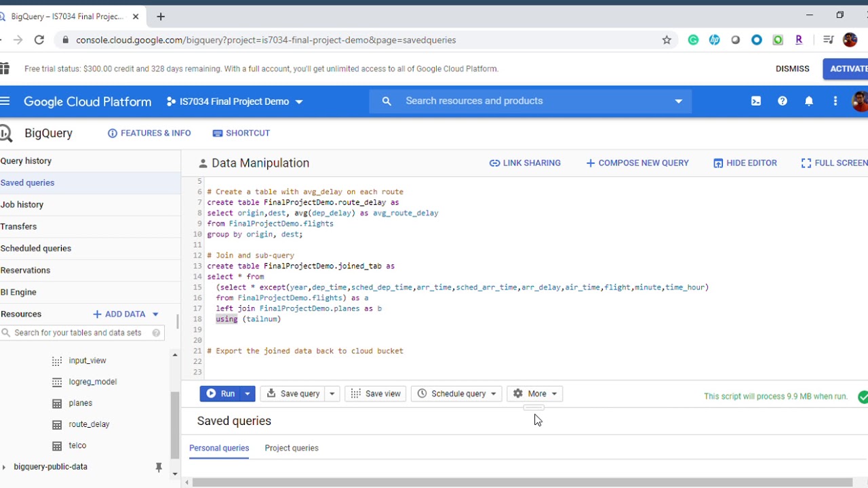Open FEATURES & INFO

click(x=149, y=134)
